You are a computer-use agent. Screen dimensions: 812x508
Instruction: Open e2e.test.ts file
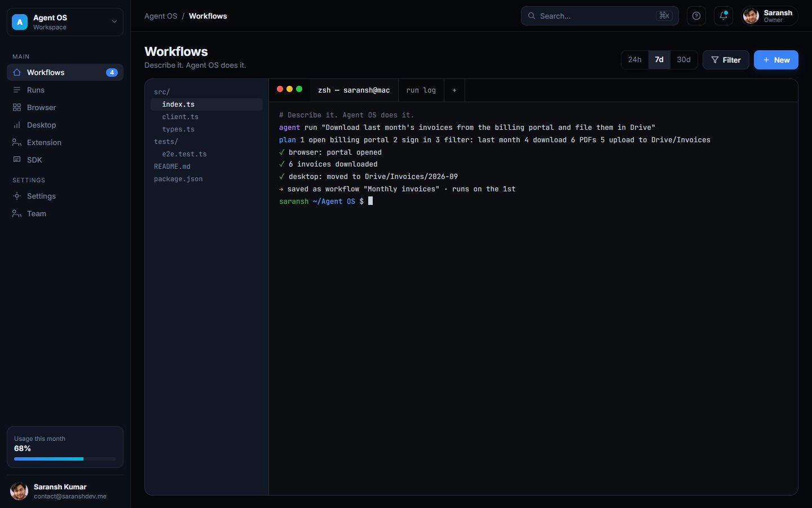[x=206, y=154]
